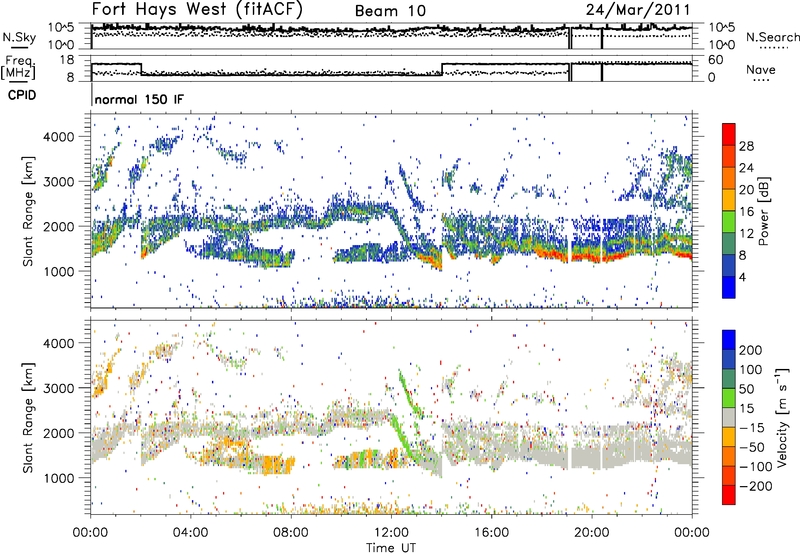The image size is (800, 554).
Task: Click the '200' tick on Velocity scale
Action: (x=751, y=350)
